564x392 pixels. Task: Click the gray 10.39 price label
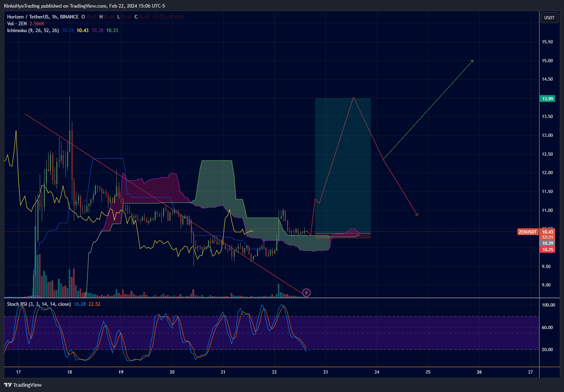click(x=548, y=243)
